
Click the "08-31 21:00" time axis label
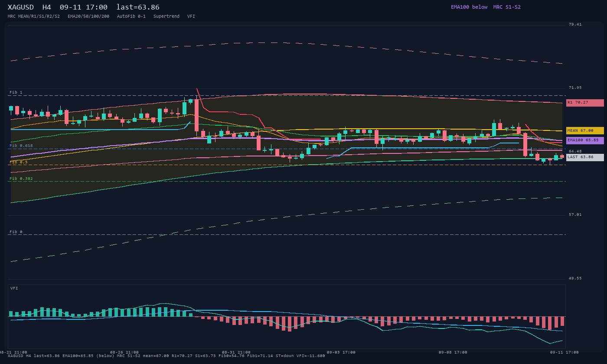click(x=236, y=352)
